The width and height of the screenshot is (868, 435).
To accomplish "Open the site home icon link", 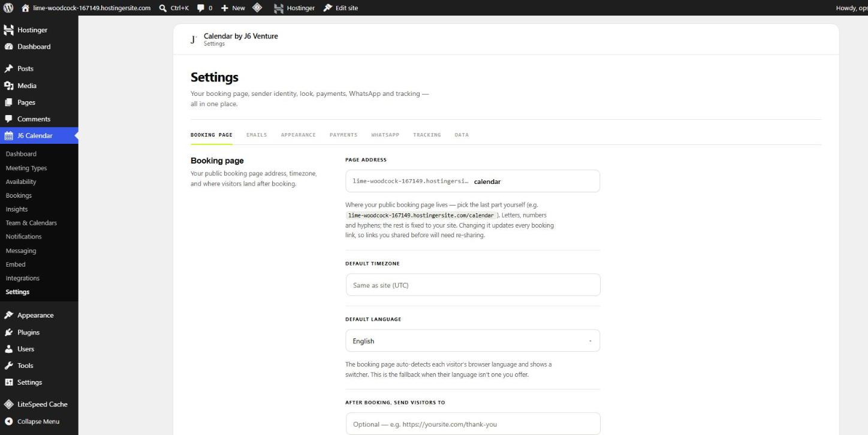I will 26,8.
